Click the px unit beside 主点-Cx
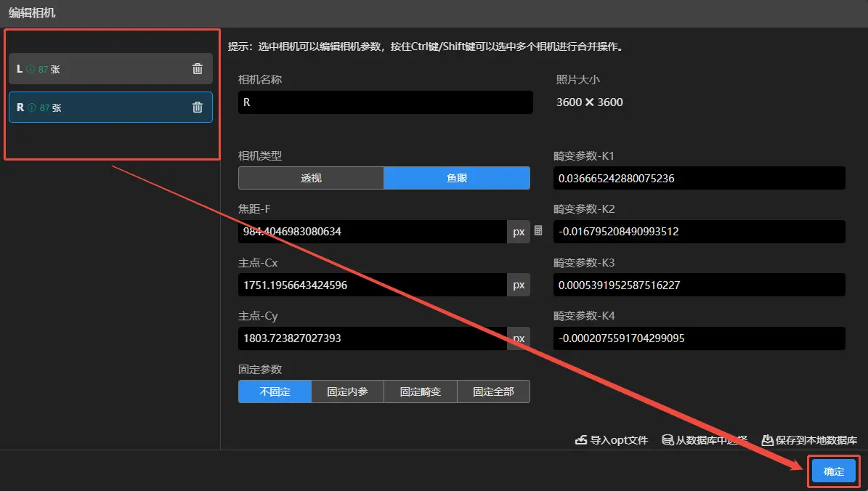The width and height of the screenshot is (868, 491). coord(519,285)
